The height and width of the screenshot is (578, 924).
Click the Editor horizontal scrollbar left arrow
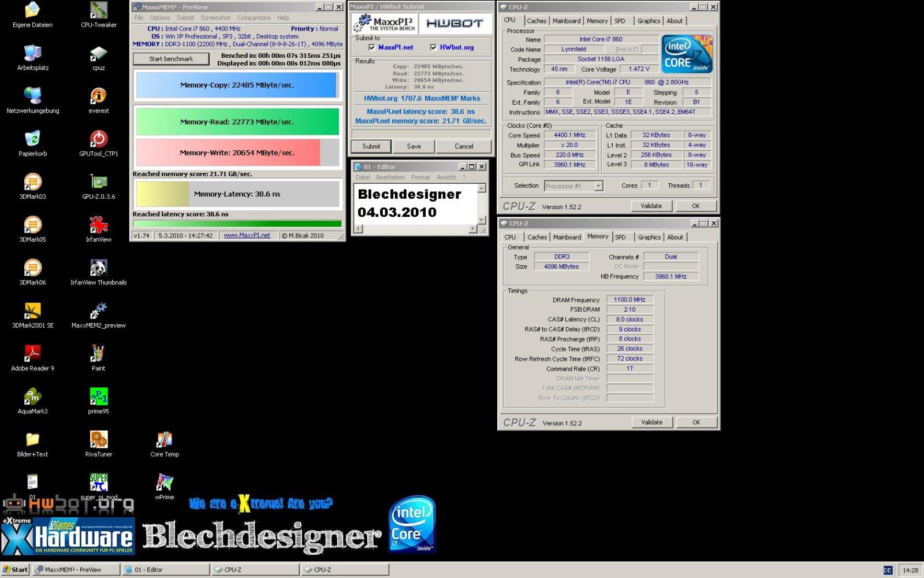[x=358, y=229]
